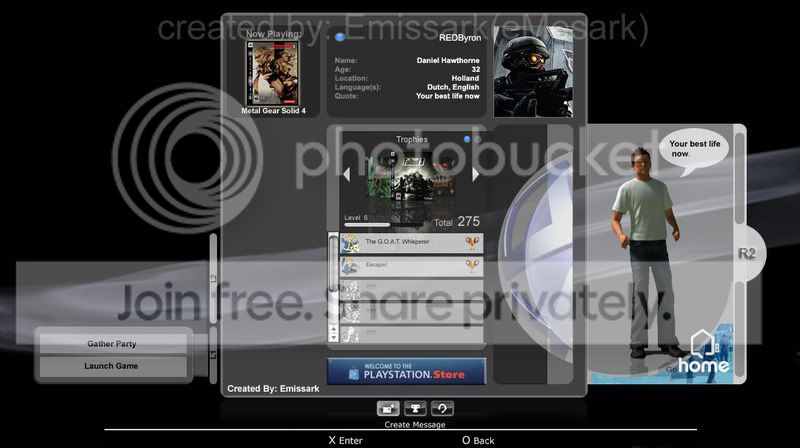Click the Trophies panel title

pyautogui.click(x=412, y=139)
